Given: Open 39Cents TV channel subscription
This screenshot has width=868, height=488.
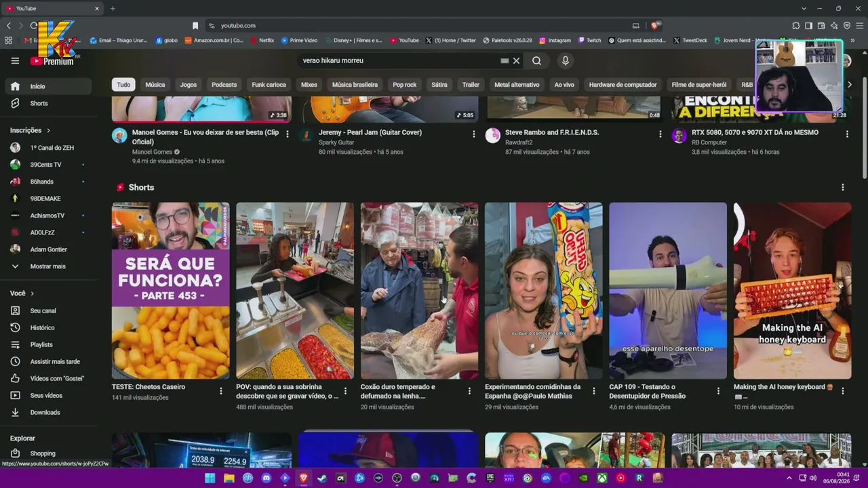Looking at the screenshot, I should [x=46, y=165].
